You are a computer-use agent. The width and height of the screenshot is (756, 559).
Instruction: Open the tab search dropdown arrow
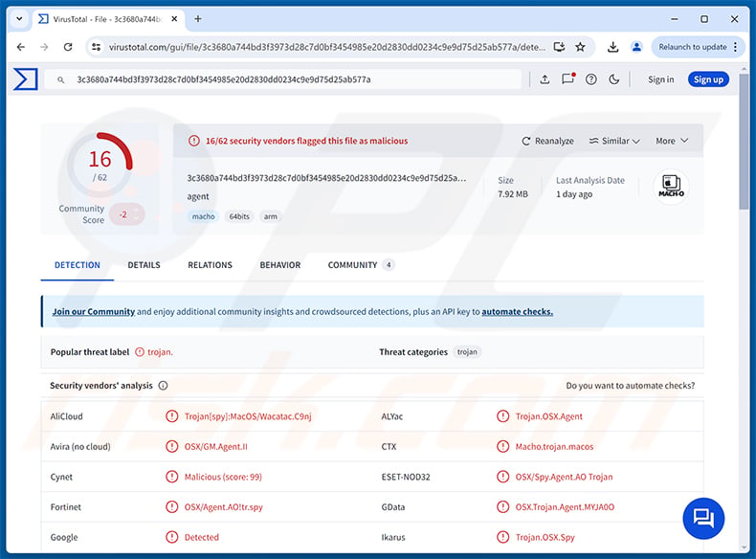click(19, 19)
